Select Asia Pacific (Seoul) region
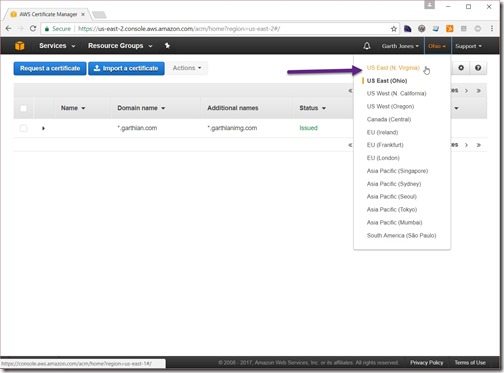 click(392, 197)
